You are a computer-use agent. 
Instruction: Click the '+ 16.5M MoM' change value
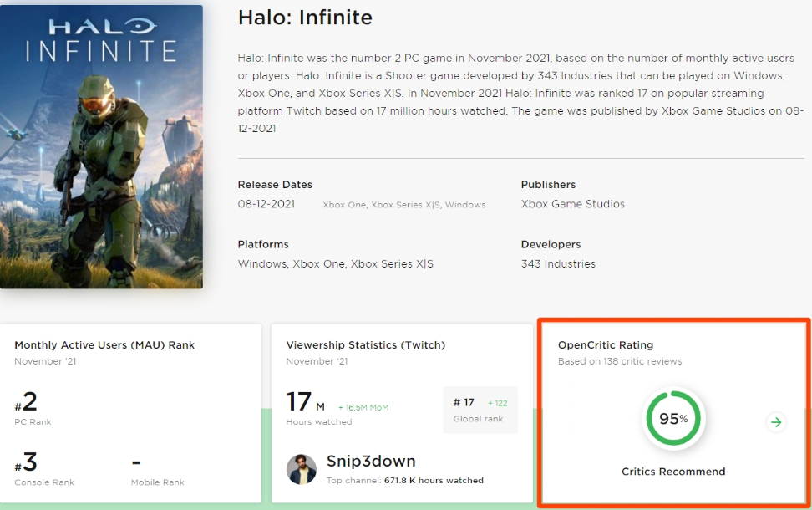coord(363,407)
